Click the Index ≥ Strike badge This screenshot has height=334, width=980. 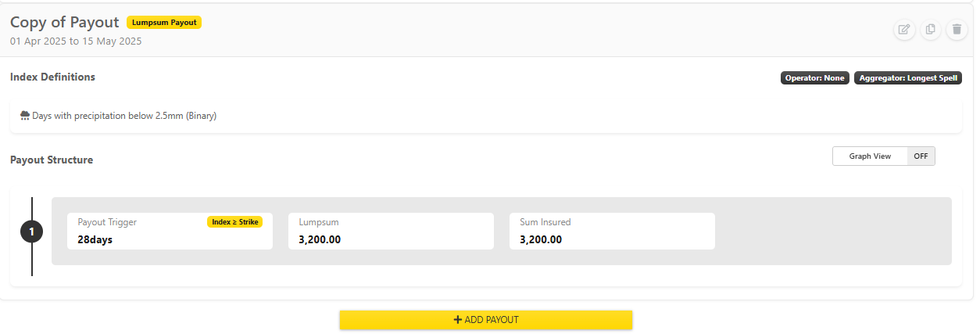click(234, 222)
